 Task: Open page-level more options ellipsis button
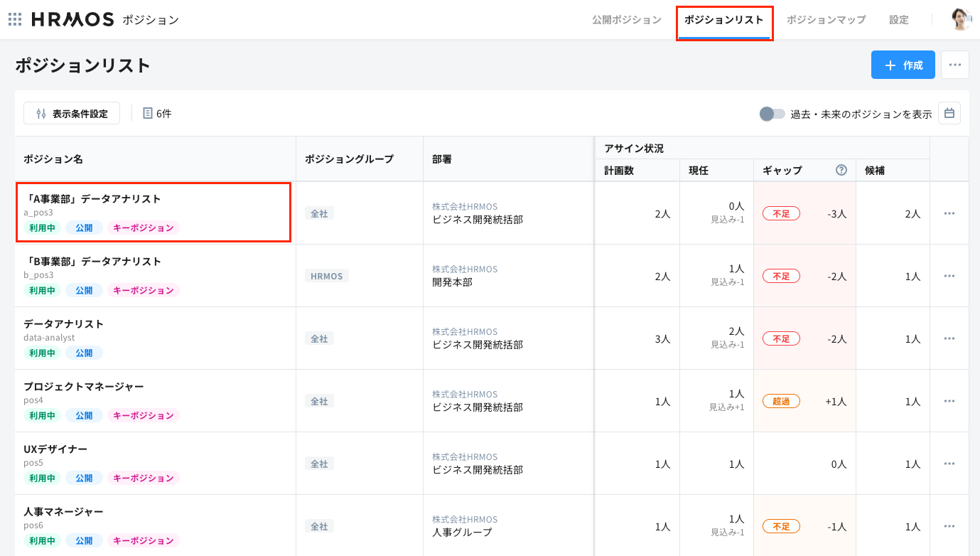tap(954, 65)
